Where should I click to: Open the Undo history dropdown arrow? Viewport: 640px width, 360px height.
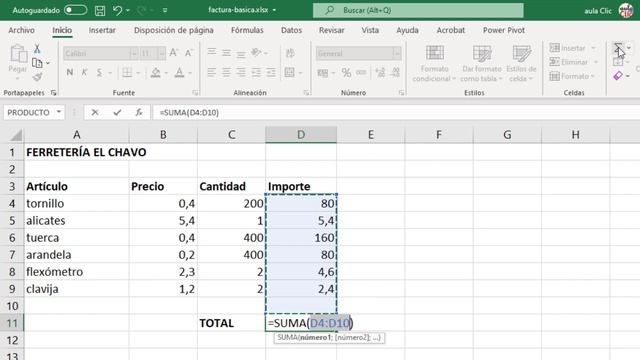(128, 10)
